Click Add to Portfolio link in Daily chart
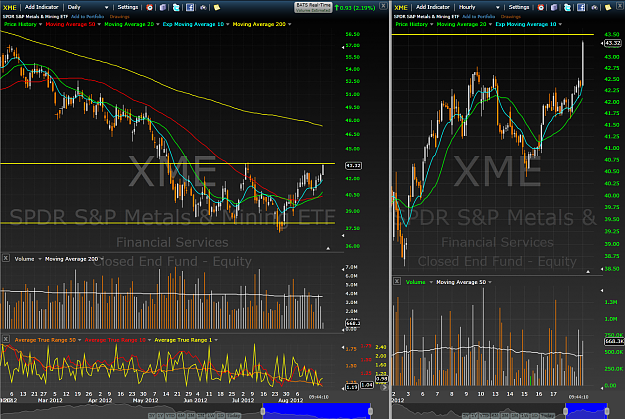Screen dimensions: 625x419 coord(87,17)
